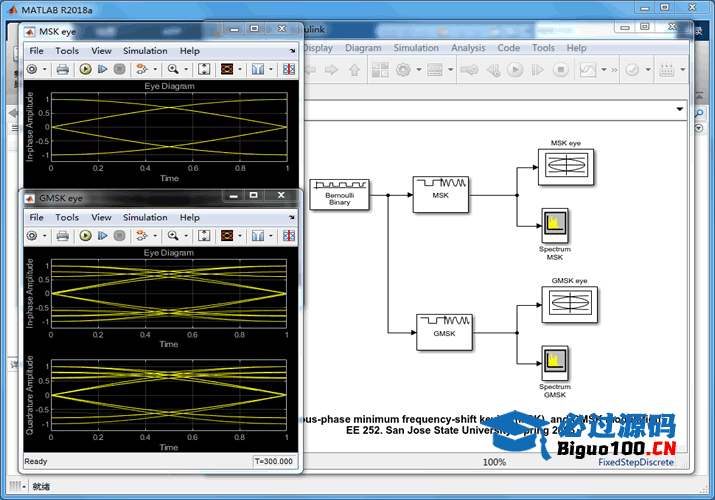The image size is (715, 500).
Task: Expand zoom dropdown arrow in GMSK eye toolbar
Action: pos(186,236)
